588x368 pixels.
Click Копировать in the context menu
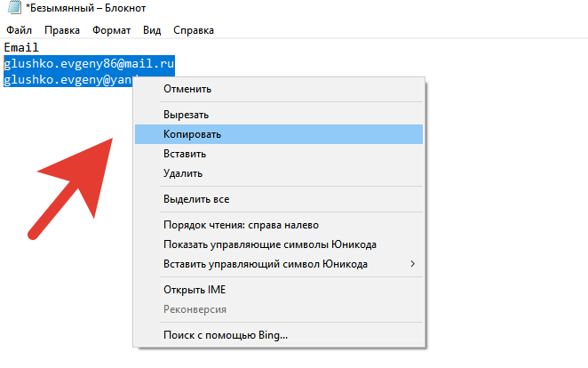tap(192, 134)
